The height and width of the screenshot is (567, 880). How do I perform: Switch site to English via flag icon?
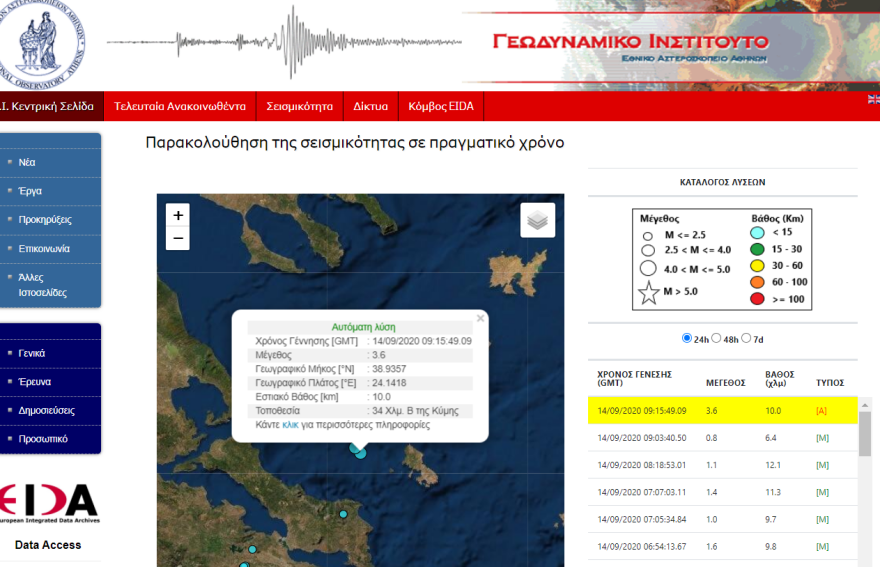pyautogui.click(x=874, y=99)
